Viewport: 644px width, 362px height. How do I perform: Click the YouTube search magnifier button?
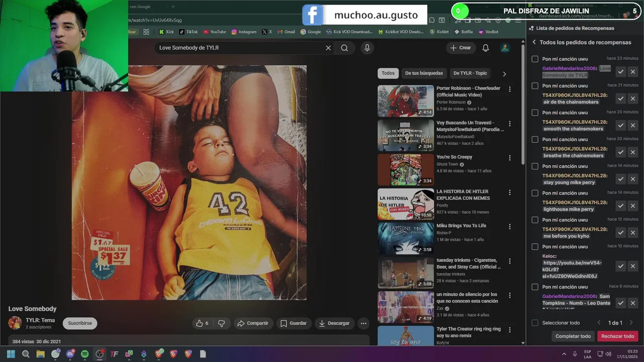[x=345, y=48]
